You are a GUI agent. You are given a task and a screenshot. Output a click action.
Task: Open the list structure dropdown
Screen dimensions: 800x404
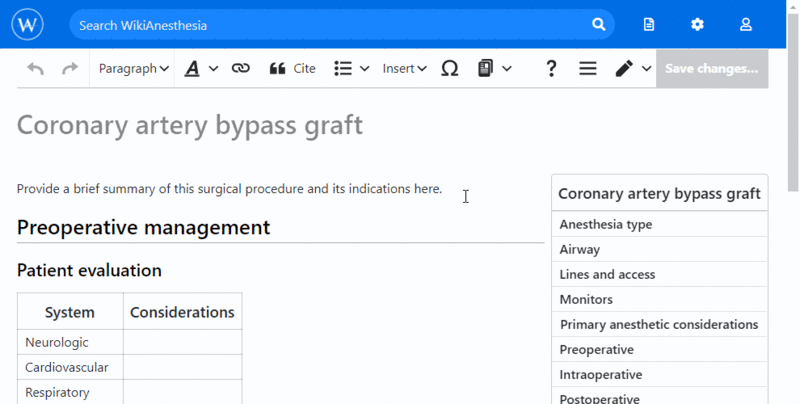tap(351, 68)
